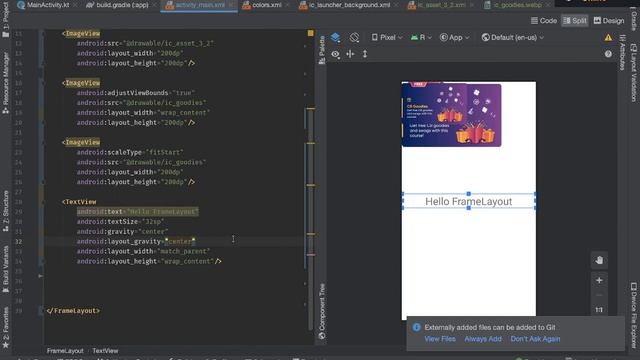The width and height of the screenshot is (640, 360).
Task: Open the MainActivity.kt tab
Action: click(x=43, y=5)
